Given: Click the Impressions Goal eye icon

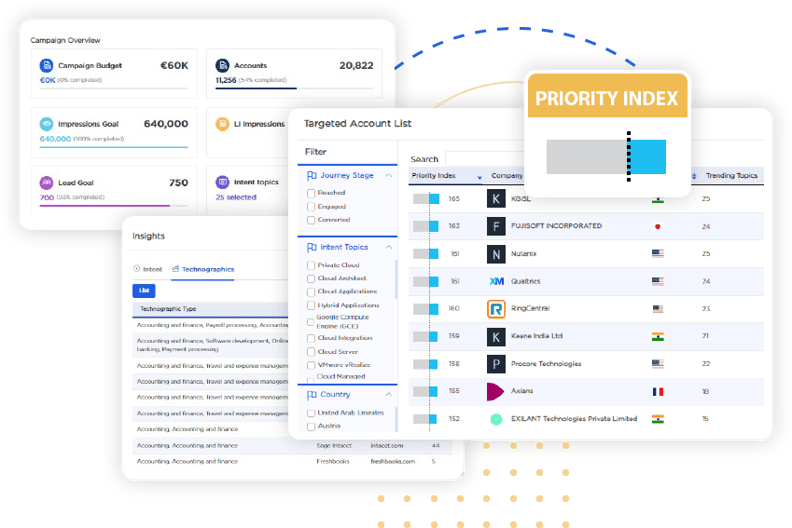Looking at the screenshot, I should (x=46, y=124).
